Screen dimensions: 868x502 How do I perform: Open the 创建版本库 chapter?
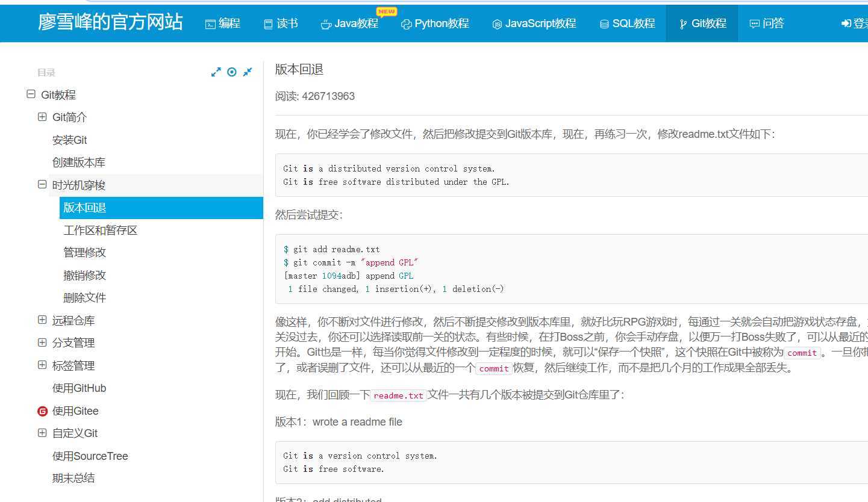click(79, 163)
